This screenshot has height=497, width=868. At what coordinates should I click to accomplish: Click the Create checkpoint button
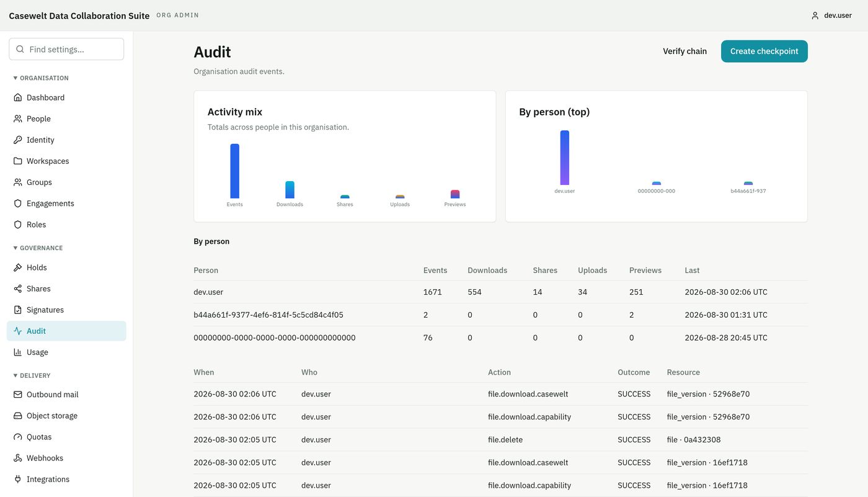tap(764, 51)
